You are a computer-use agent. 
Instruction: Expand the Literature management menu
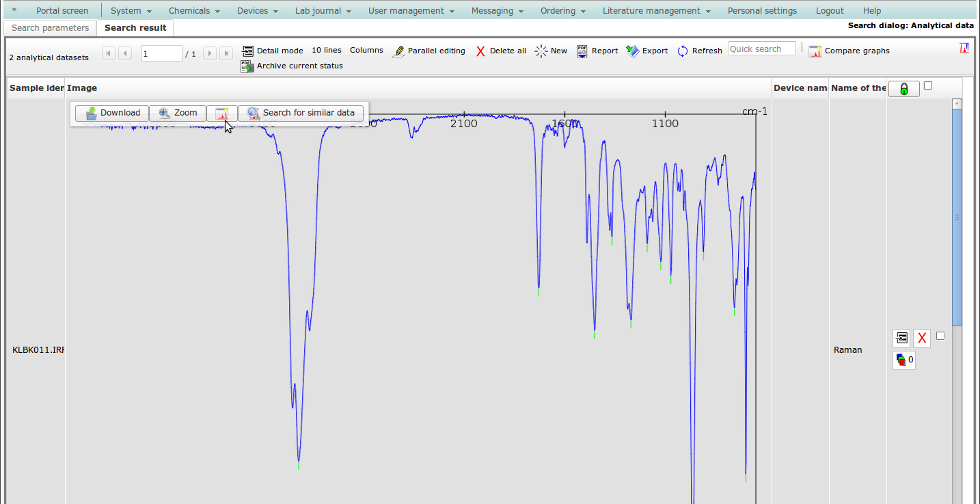(x=656, y=11)
